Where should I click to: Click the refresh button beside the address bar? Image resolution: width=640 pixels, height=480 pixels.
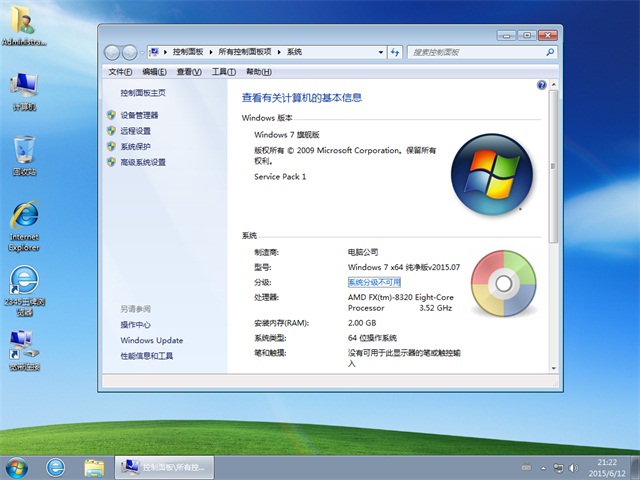point(394,51)
